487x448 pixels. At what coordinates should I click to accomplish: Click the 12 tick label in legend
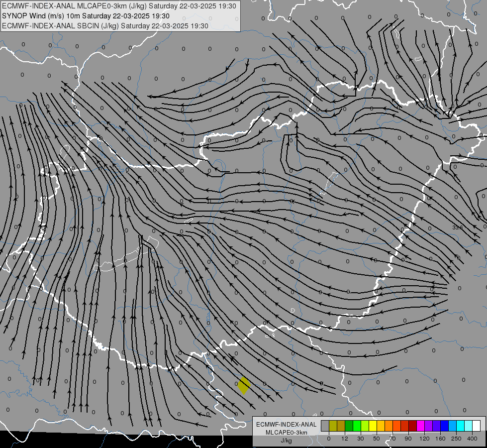[x=345, y=439]
